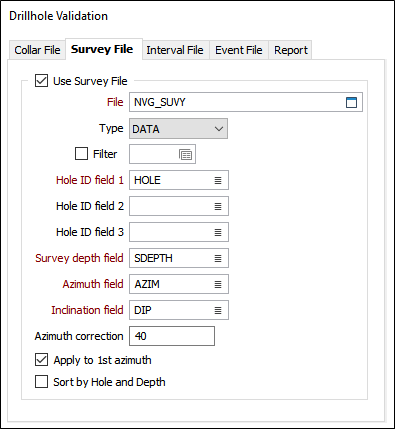Click the File name field containing NVG_SUVY
Screen dimensions: 395x429
[x=246, y=102]
